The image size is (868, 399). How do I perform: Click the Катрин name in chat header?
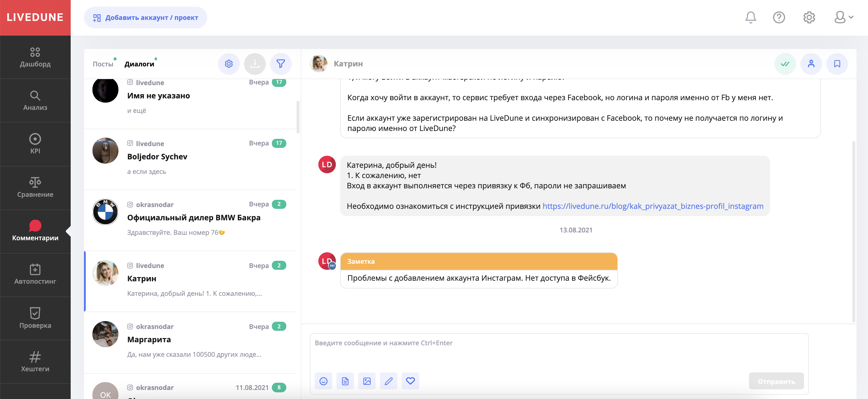(348, 64)
